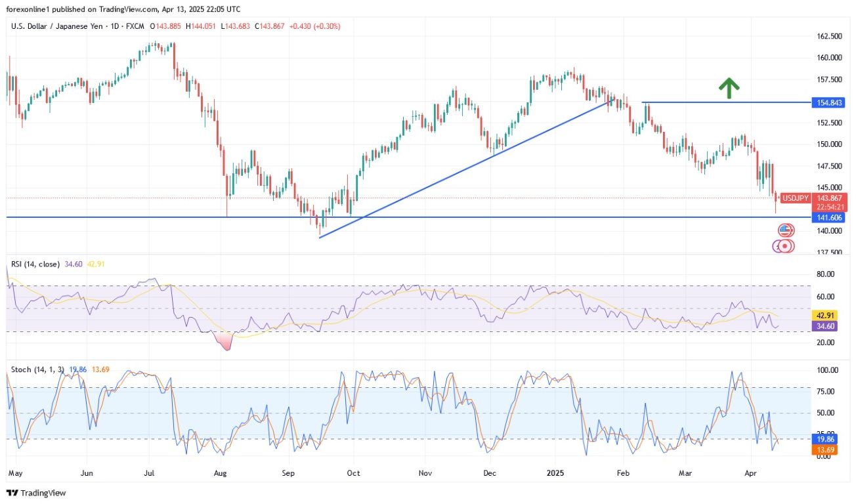Click the Stoch (14, 1, 3) indicator legend
The height and width of the screenshot is (504, 856).
[x=37, y=369]
